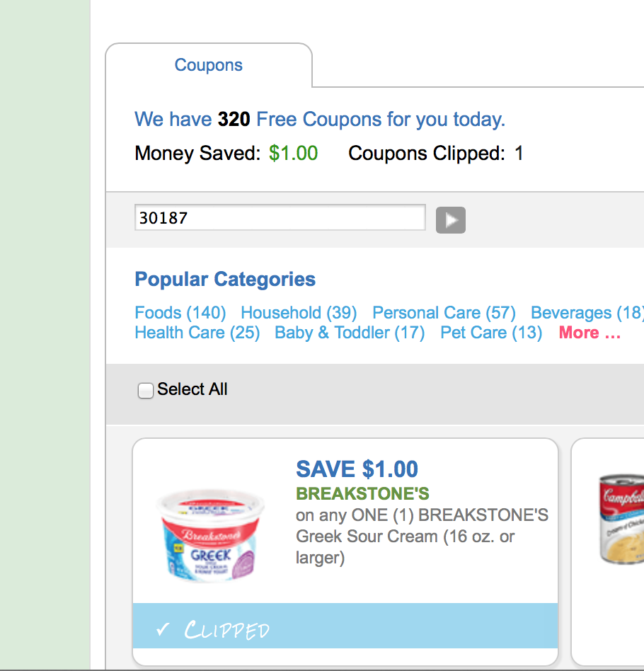Browse Personal Care (57) coupons
The image size is (644, 671).
point(444,313)
